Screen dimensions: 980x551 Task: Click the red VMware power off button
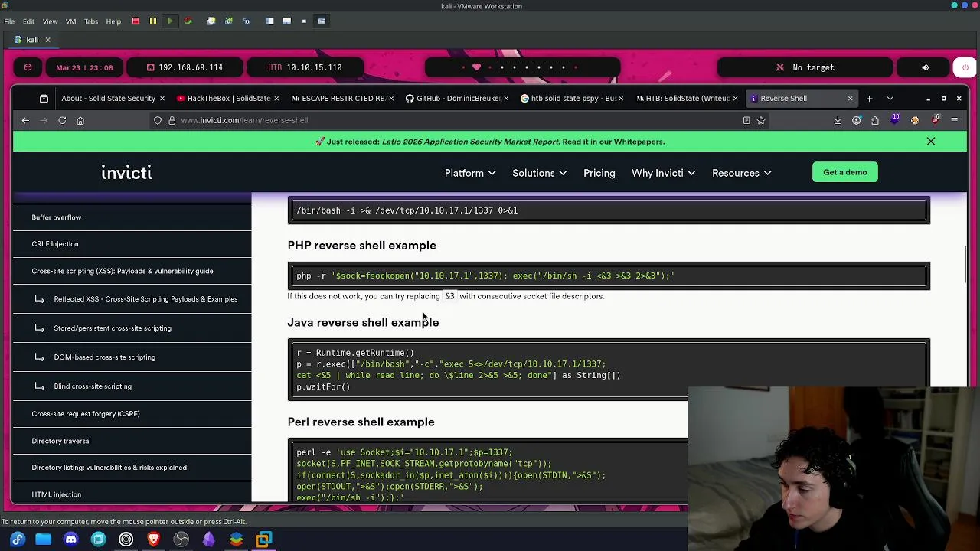point(136,21)
